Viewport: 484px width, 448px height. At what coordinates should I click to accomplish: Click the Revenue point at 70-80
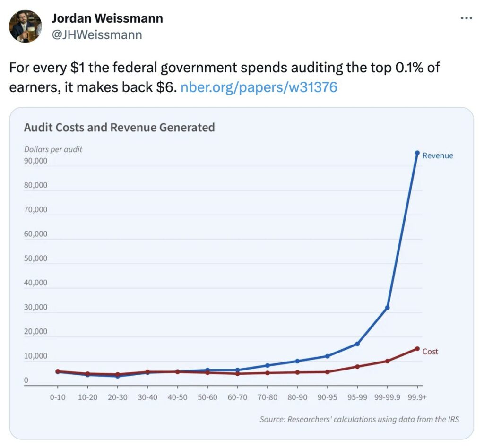click(268, 365)
